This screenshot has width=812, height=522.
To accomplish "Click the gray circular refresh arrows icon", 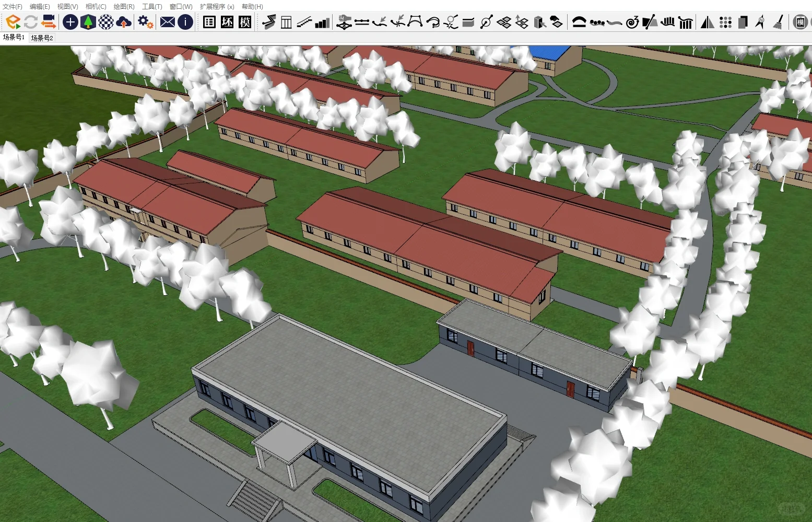I will (x=31, y=22).
